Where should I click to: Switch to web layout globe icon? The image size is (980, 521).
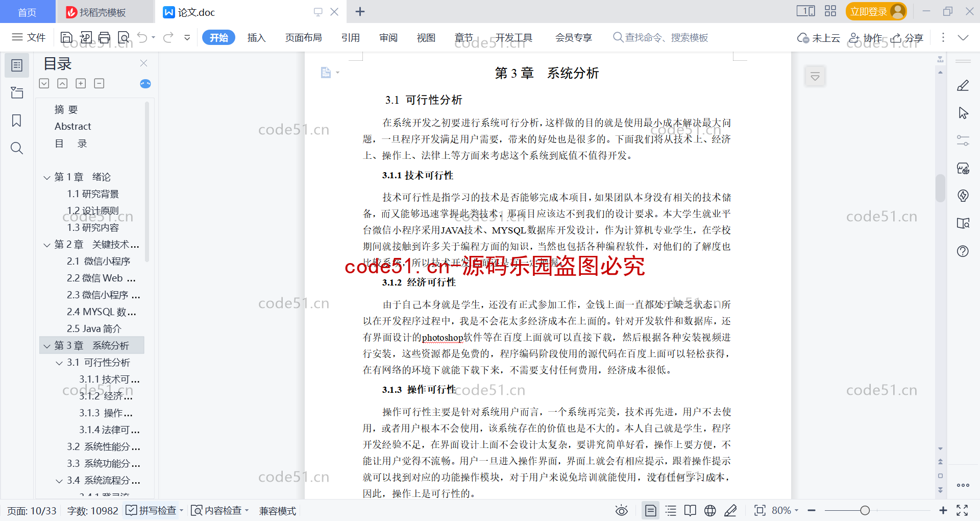(710, 510)
